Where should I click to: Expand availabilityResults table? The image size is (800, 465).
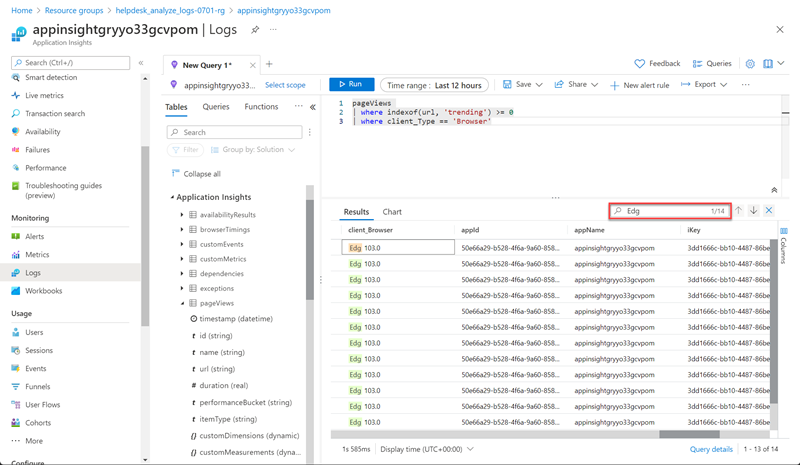point(182,215)
